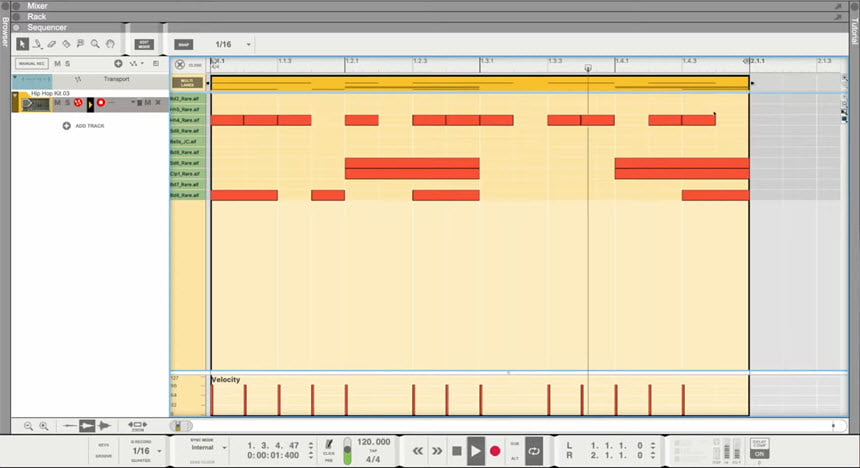
Task: Click the song position 1.3.4.47 field
Action: pos(273,446)
